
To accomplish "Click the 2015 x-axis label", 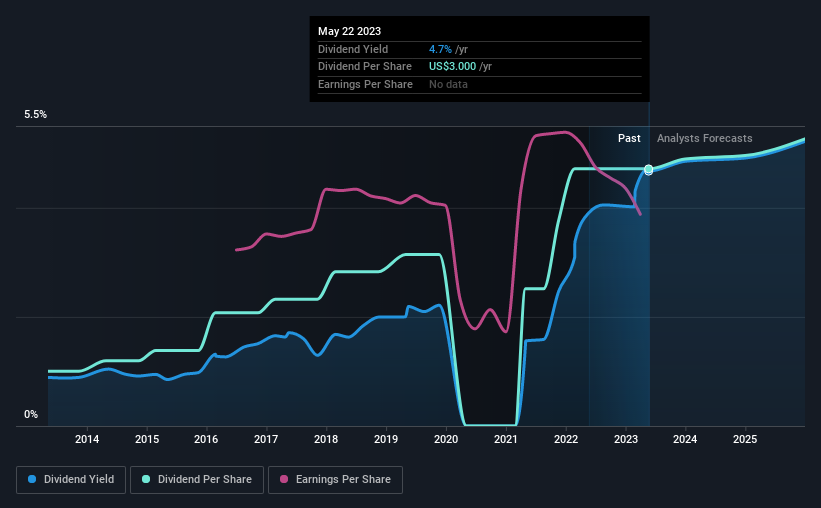I will point(147,439).
